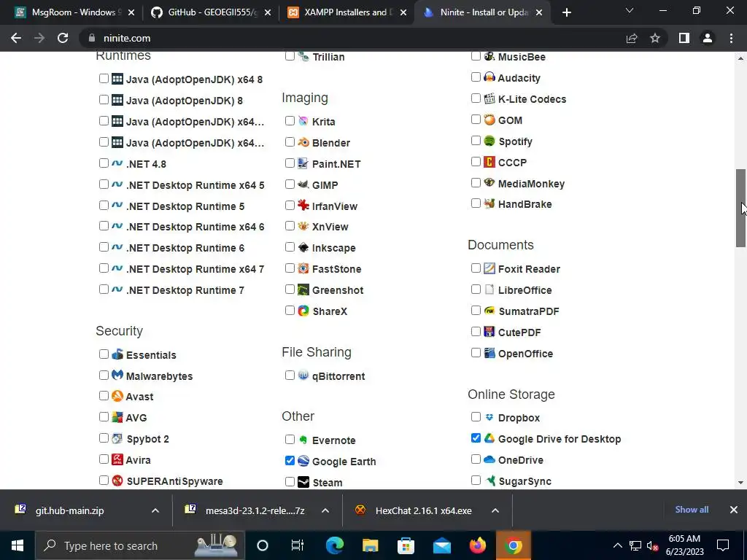The height and width of the screenshot is (560, 747).
Task: Click the page vertical scrollbar thumb
Action: 740,208
